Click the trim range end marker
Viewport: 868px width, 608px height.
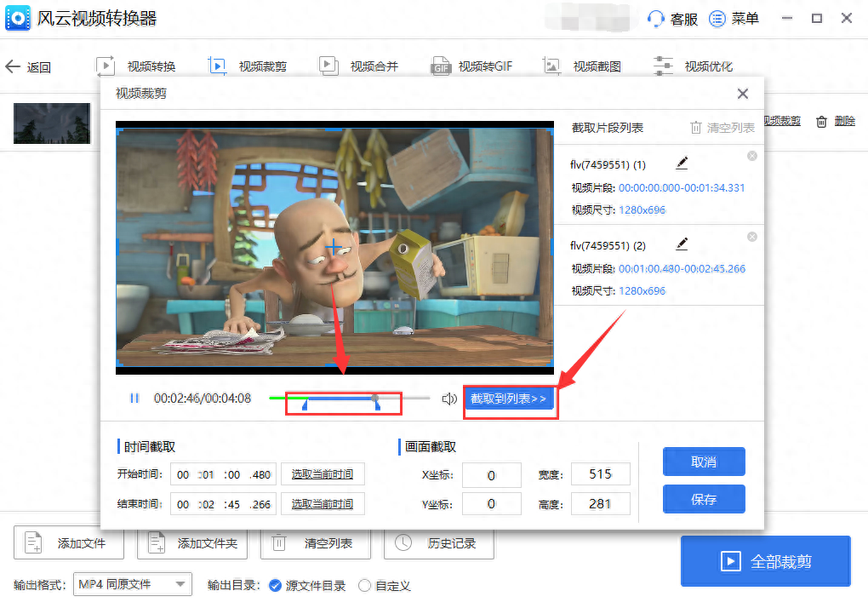(378, 405)
